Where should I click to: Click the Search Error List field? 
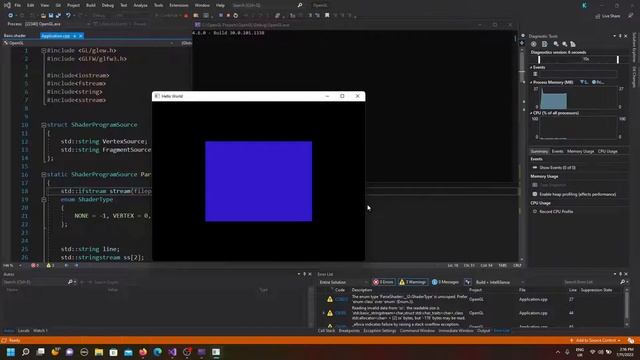tap(591, 282)
